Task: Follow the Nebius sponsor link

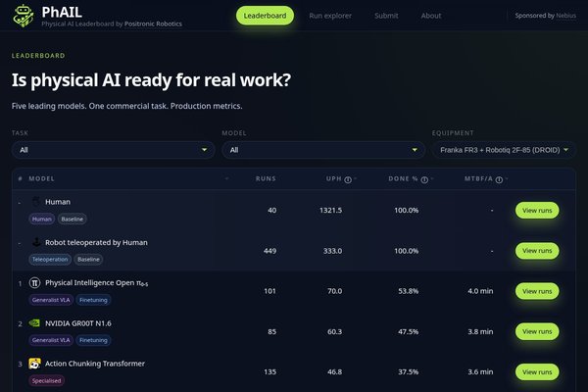Action: click(565, 16)
